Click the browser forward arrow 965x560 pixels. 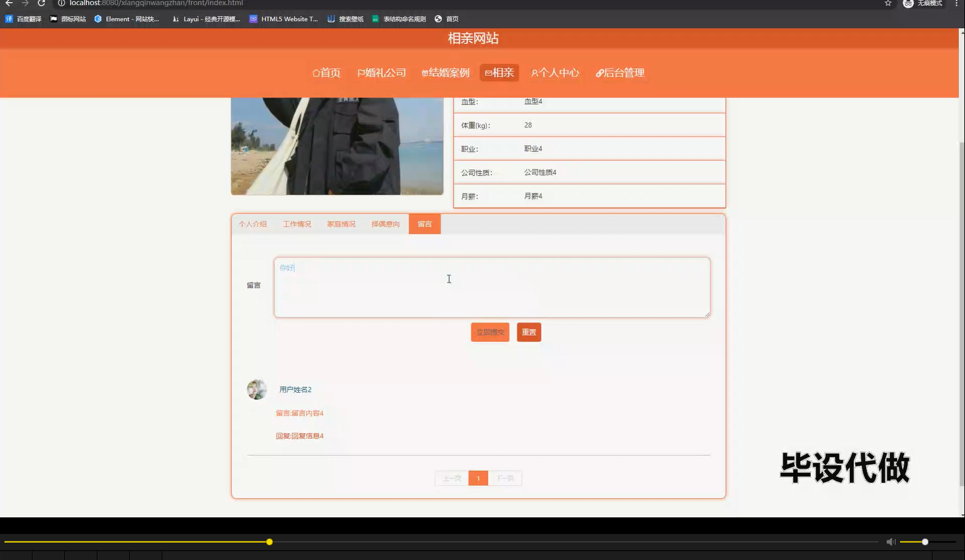point(25,3)
